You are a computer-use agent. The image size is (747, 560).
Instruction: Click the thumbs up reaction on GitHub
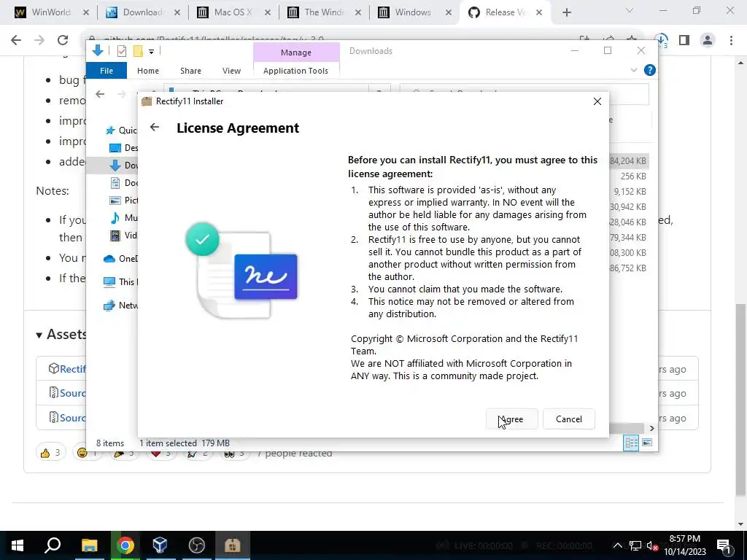coord(50,452)
